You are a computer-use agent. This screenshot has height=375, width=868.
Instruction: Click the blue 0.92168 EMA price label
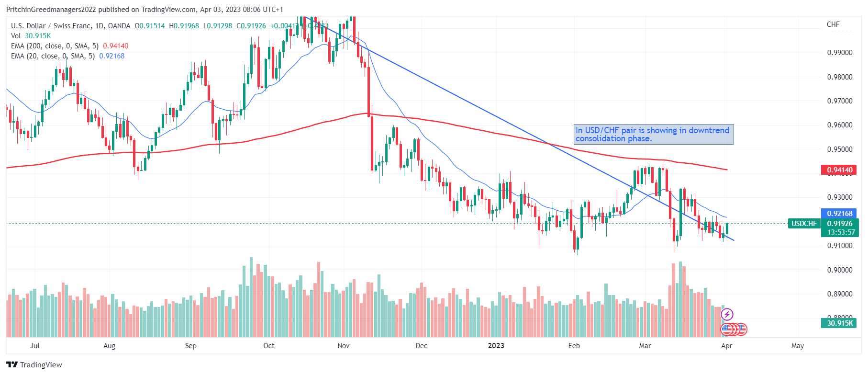[840, 214]
